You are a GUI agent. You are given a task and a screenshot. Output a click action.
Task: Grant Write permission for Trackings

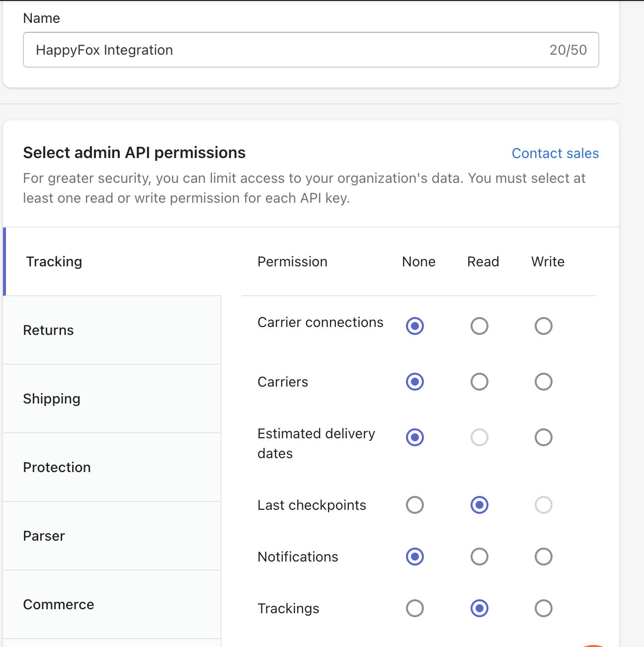pyautogui.click(x=543, y=609)
